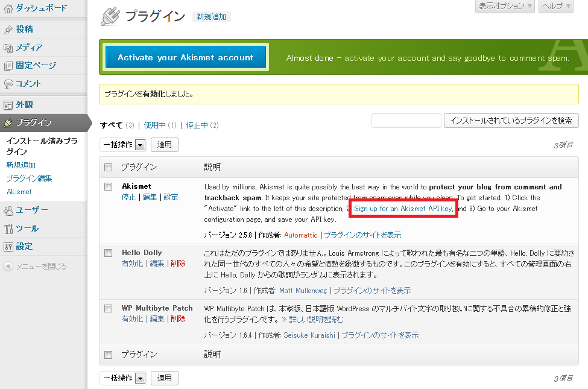
Task: Expand the Help (ヘルプ) dropdown tab
Action: [559, 6]
